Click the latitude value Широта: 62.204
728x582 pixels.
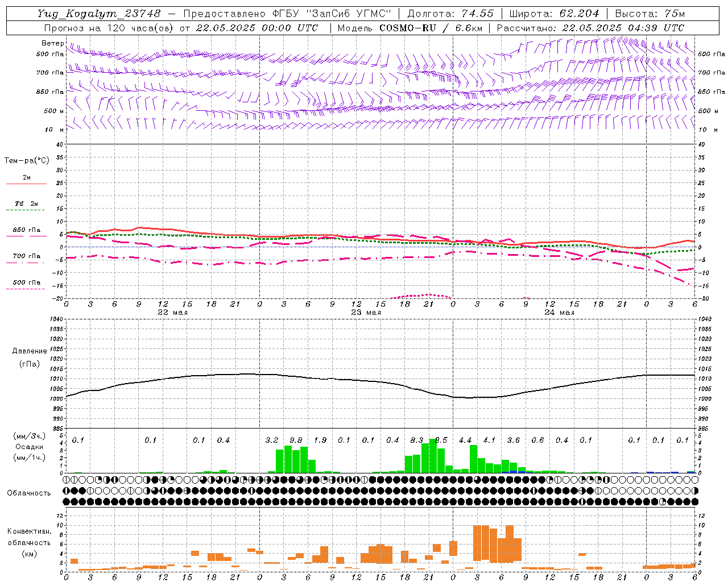554,14
